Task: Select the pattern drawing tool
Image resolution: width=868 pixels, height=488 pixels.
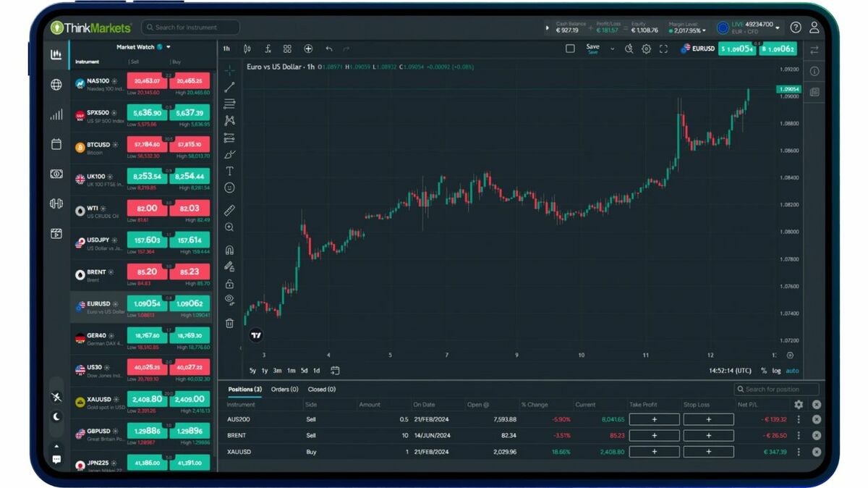Action: (x=229, y=121)
